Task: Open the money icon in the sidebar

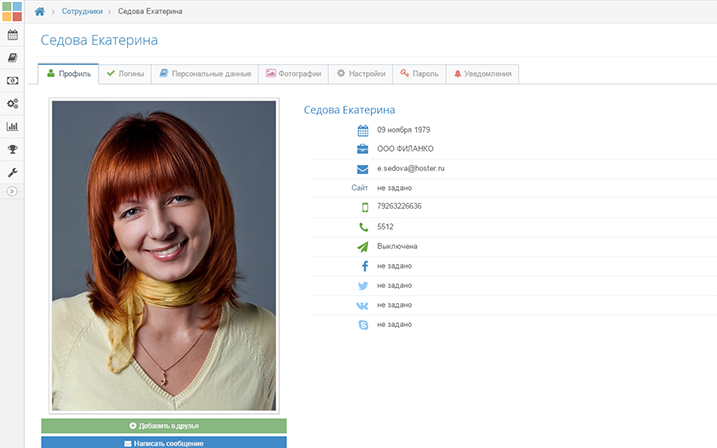Action: pyautogui.click(x=12, y=81)
